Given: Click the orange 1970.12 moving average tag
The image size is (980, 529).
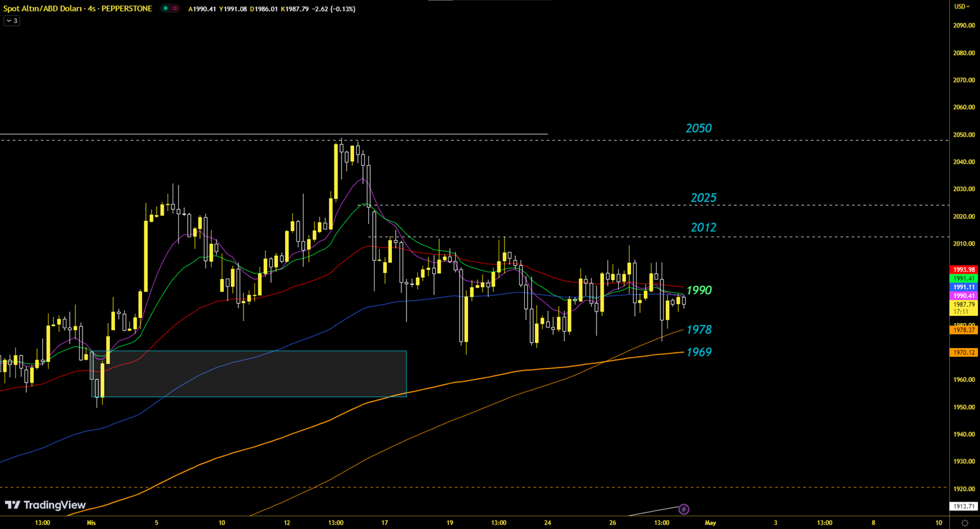Looking at the screenshot, I should (963, 352).
